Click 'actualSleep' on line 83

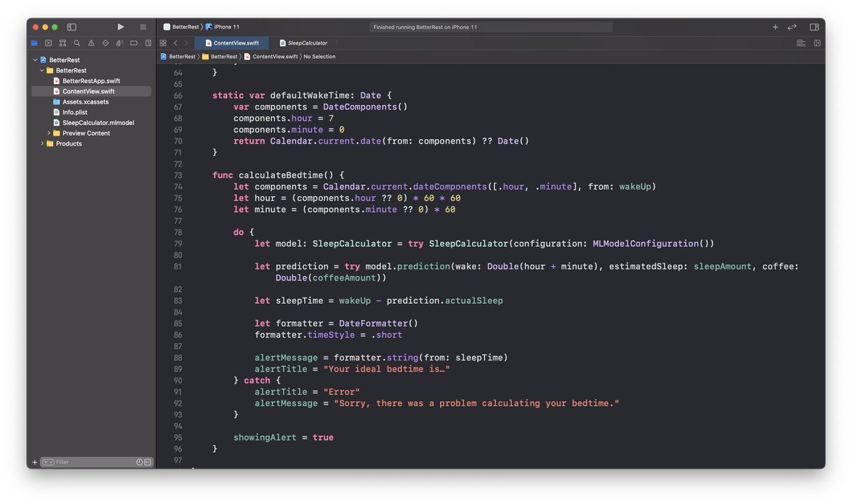coord(474,300)
